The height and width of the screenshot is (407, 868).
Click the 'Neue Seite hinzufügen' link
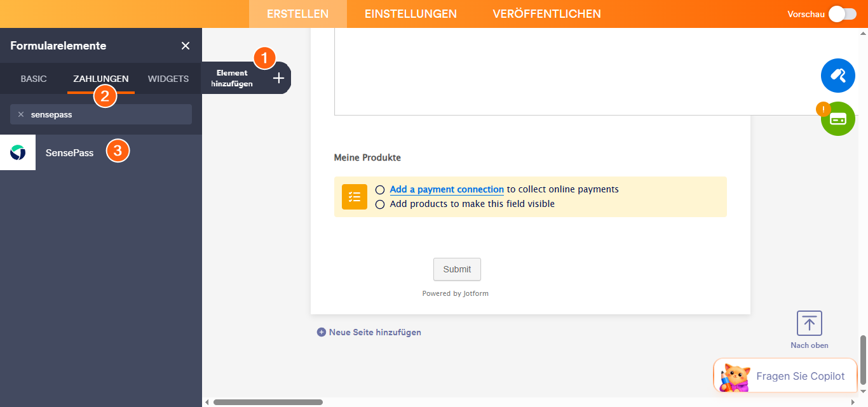coord(374,331)
